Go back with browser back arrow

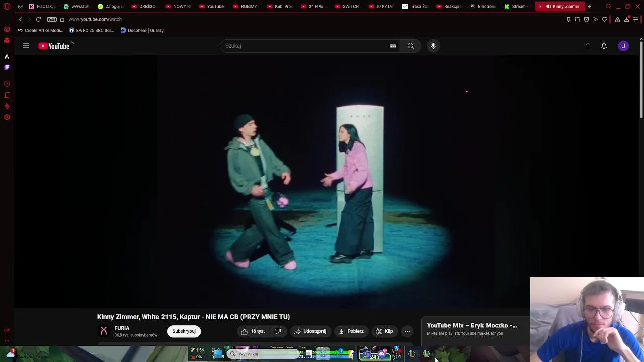[x=20, y=19]
